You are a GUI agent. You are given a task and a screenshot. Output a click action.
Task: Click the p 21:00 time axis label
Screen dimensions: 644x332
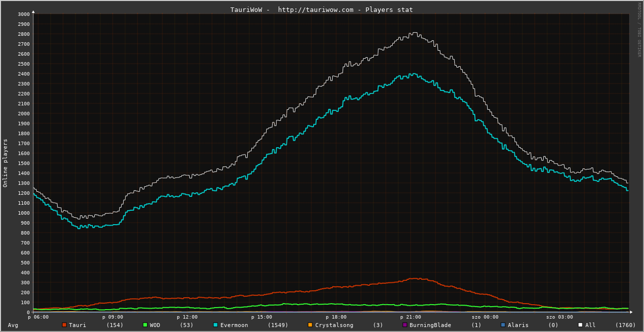(x=411, y=317)
